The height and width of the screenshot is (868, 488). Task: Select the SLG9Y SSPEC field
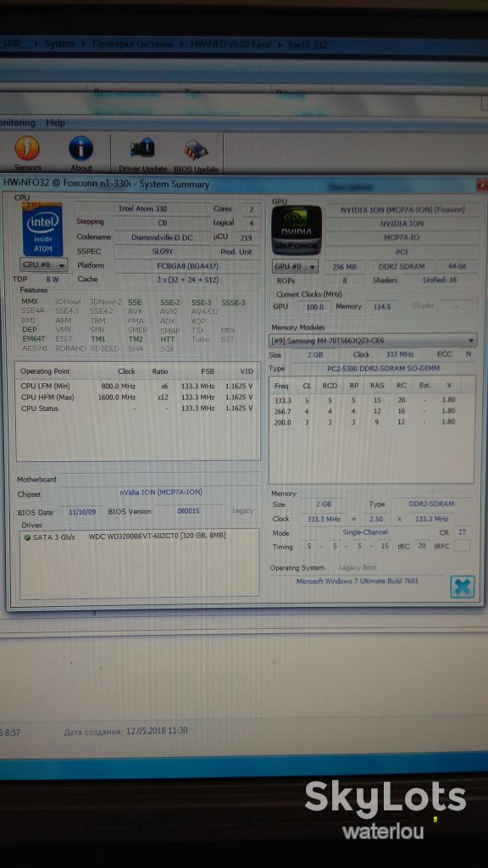click(162, 251)
